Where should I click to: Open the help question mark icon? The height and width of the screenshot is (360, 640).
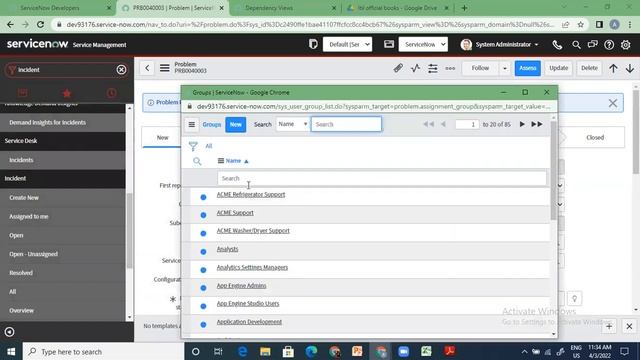point(609,44)
